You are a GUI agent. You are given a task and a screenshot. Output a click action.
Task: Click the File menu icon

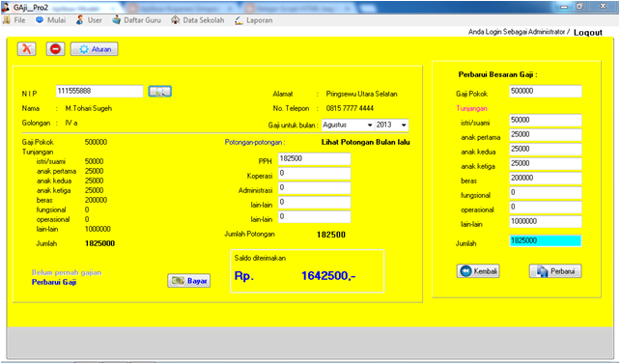point(7,20)
